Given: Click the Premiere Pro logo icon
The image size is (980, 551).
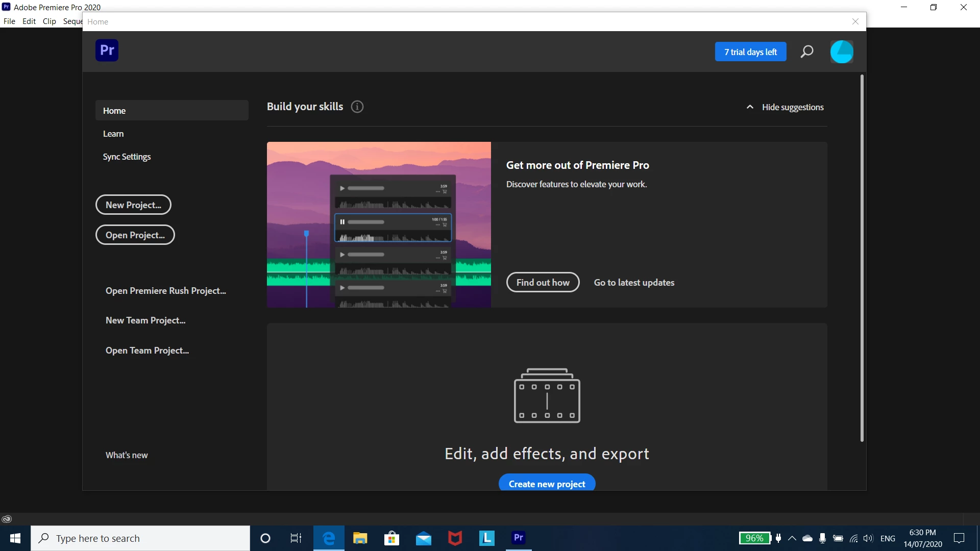Looking at the screenshot, I should click(x=107, y=51).
